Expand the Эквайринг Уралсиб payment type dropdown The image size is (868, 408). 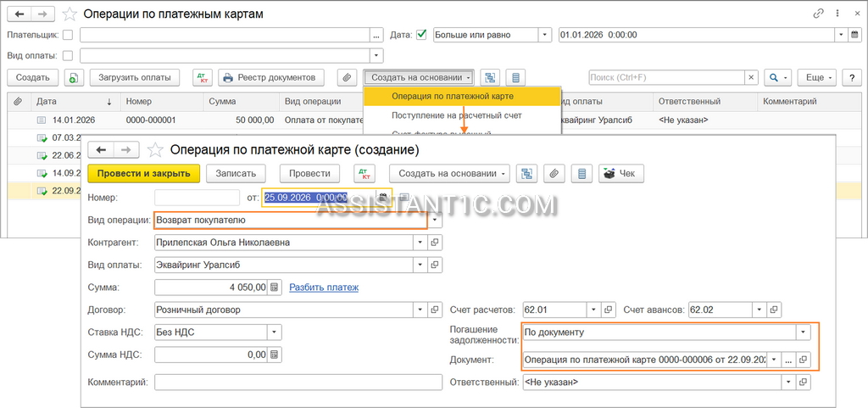click(420, 265)
